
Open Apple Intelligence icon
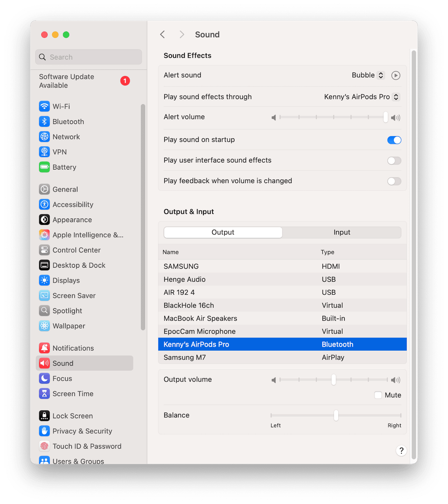(44, 234)
